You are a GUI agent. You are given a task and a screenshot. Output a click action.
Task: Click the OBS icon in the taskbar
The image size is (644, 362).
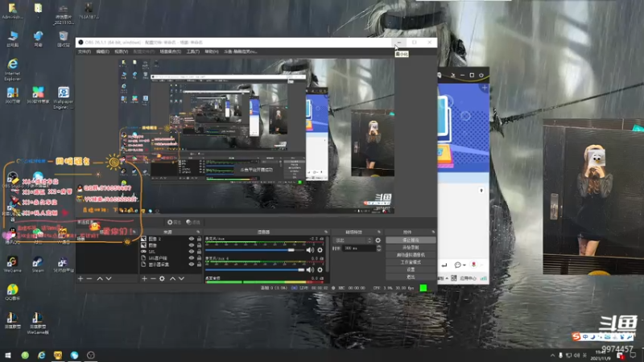click(91, 356)
